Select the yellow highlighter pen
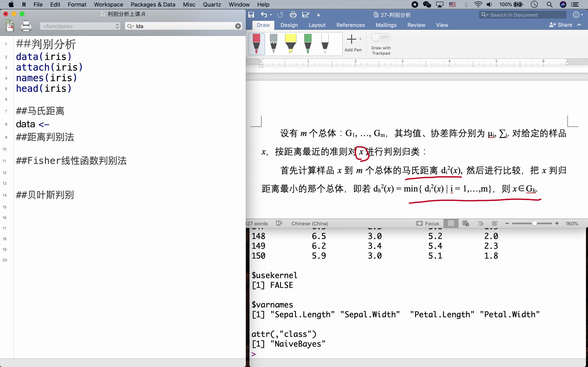The height and width of the screenshot is (367, 588). 291,44
